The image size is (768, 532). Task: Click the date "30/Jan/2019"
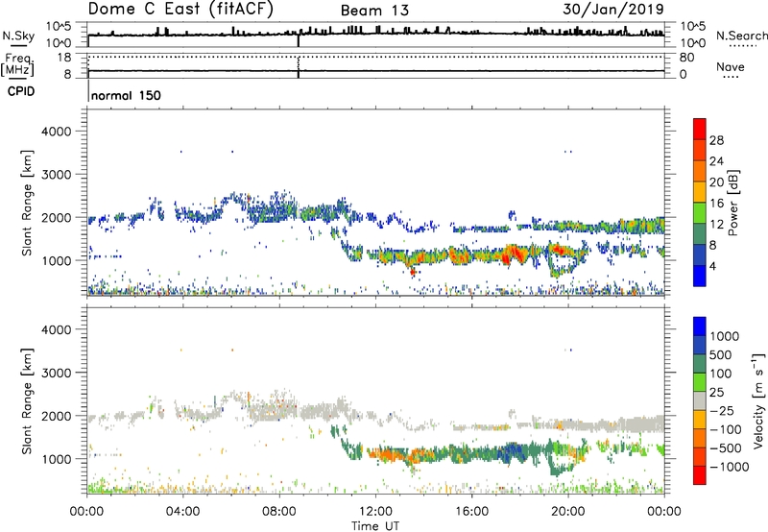click(613, 10)
